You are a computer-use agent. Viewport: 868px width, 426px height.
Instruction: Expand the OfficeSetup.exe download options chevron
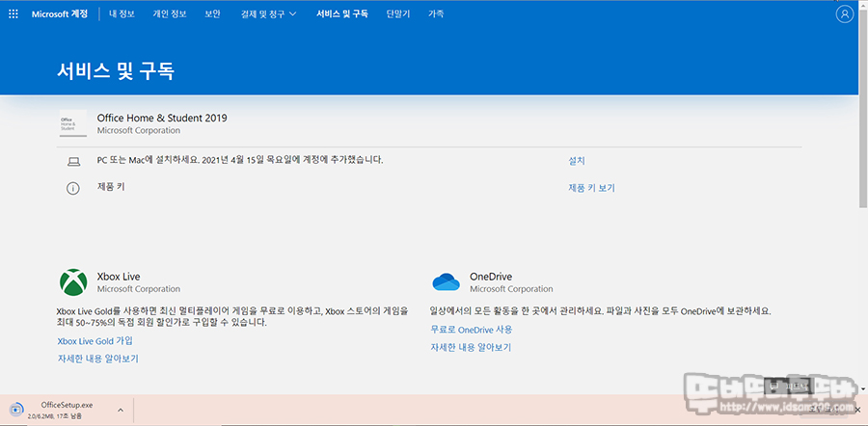tap(121, 410)
